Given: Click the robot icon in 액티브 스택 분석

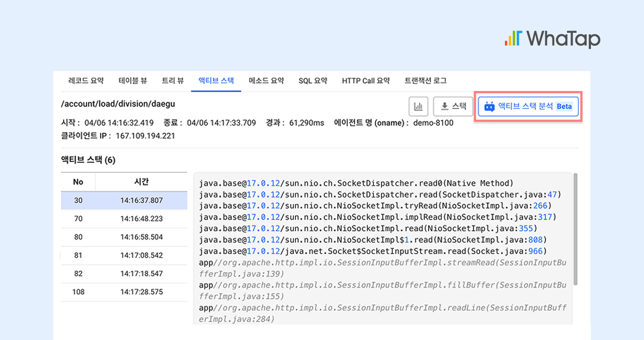Looking at the screenshot, I should (x=489, y=106).
